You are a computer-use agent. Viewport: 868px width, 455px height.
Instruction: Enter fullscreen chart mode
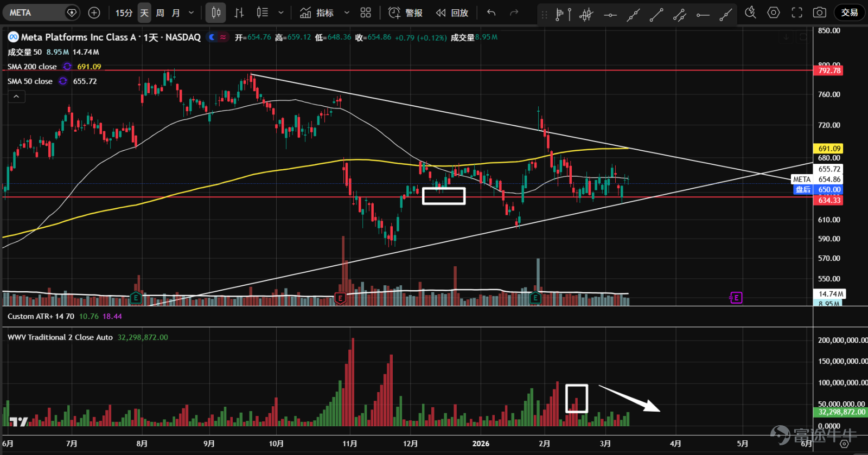click(x=797, y=12)
